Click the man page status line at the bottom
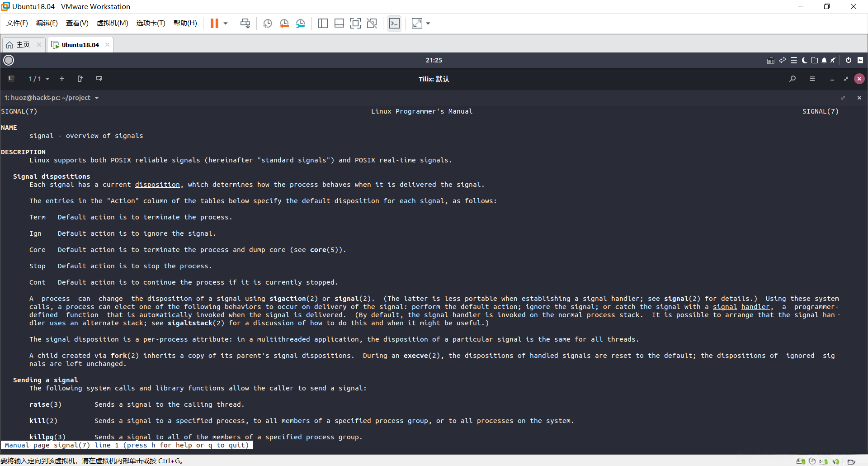Viewport: 868px width, 466px height. click(x=127, y=445)
